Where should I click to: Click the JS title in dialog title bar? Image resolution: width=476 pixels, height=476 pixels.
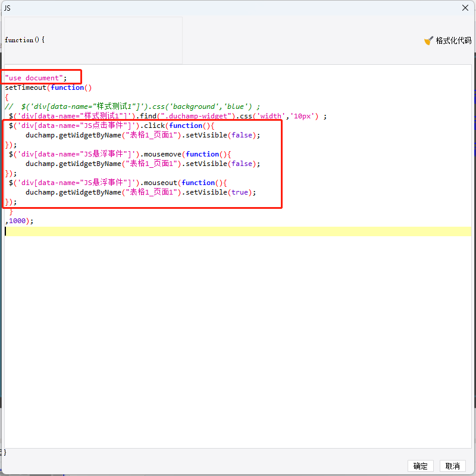(x=7, y=8)
